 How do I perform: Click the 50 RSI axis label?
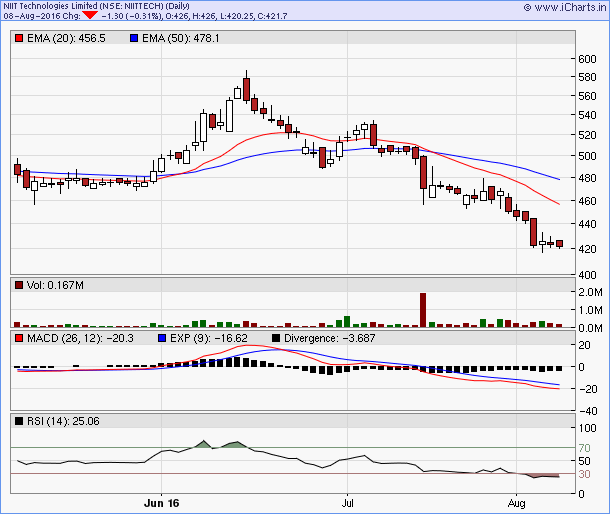[584, 461]
